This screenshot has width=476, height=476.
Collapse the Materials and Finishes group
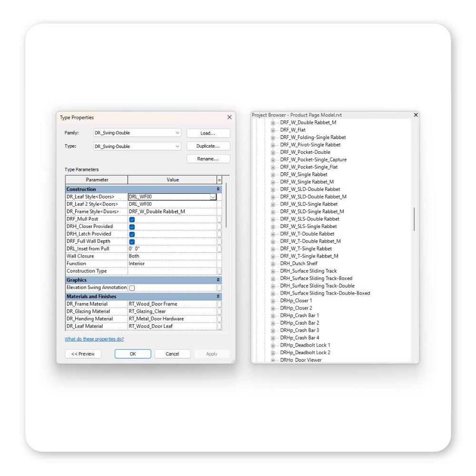218,296
